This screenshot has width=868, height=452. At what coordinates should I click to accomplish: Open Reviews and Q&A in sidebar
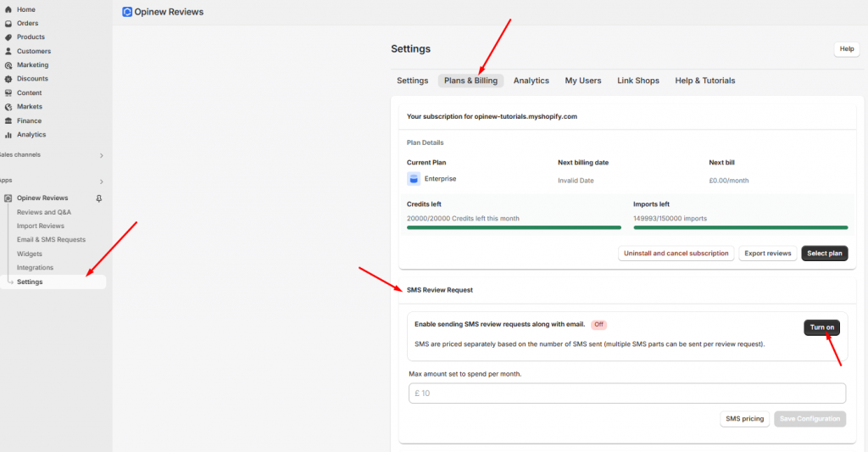(x=44, y=212)
